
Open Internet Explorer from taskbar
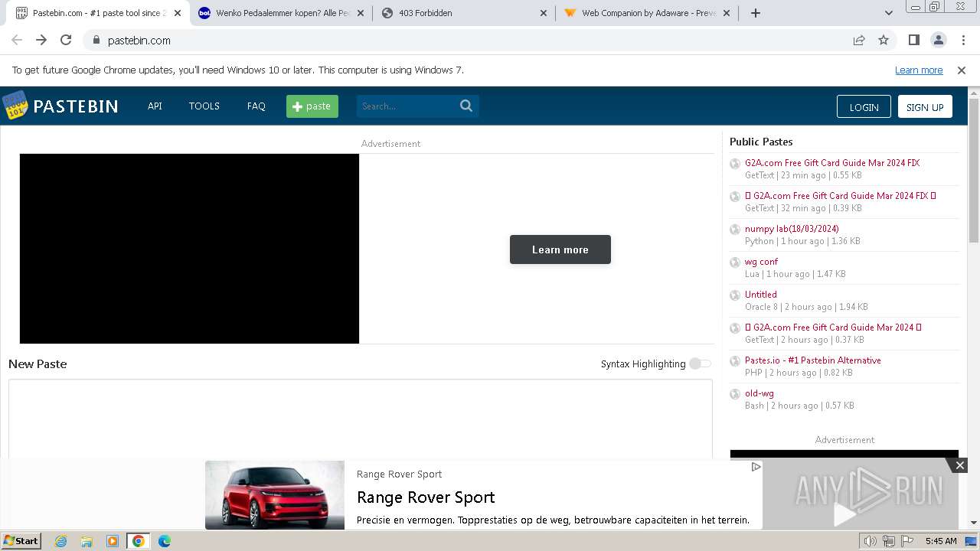pyautogui.click(x=60, y=541)
